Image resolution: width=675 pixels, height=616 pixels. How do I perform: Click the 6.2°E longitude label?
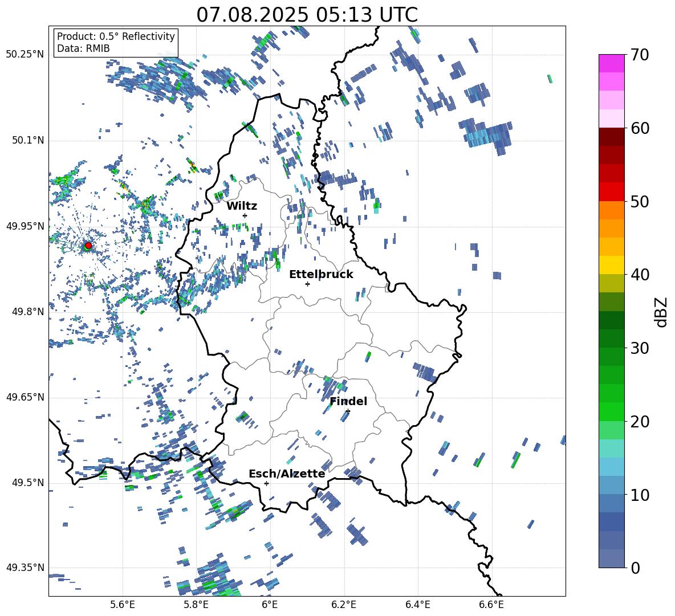click(344, 605)
